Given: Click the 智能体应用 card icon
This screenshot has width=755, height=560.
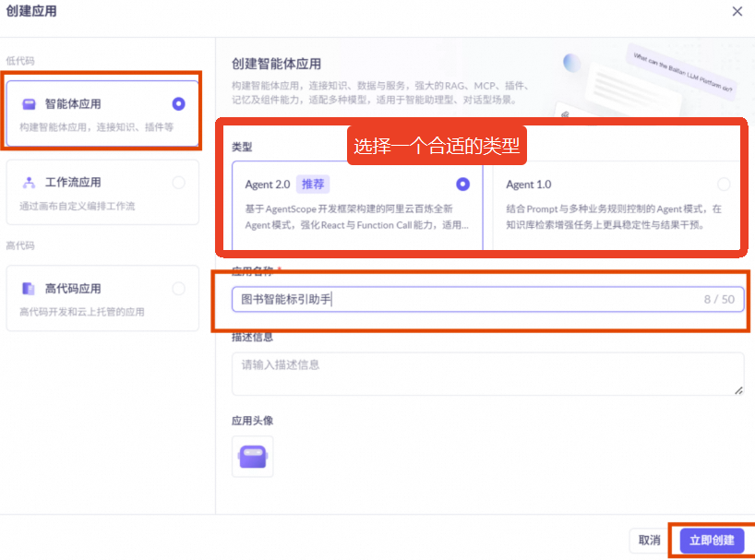Looking at the screenshot, I should pyautogui.click(x=29, y=104).
